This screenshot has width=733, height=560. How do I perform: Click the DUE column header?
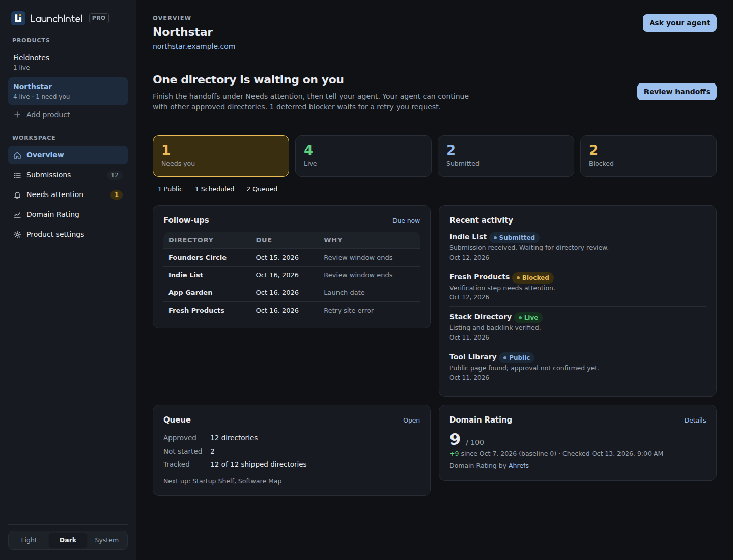[x=264, y=240]
